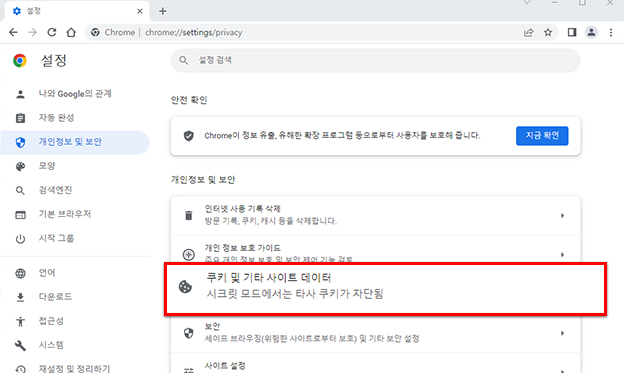Click the browser forward arrow

[32, 32]
